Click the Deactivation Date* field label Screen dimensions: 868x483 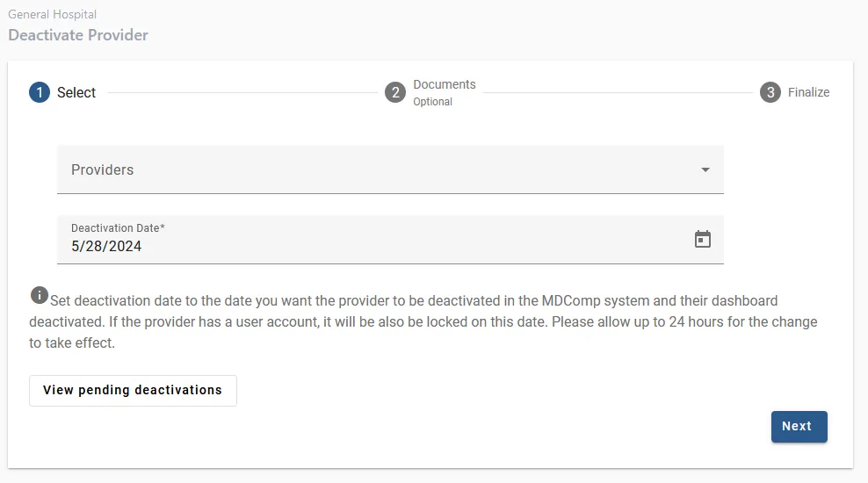tap(118, 228)
